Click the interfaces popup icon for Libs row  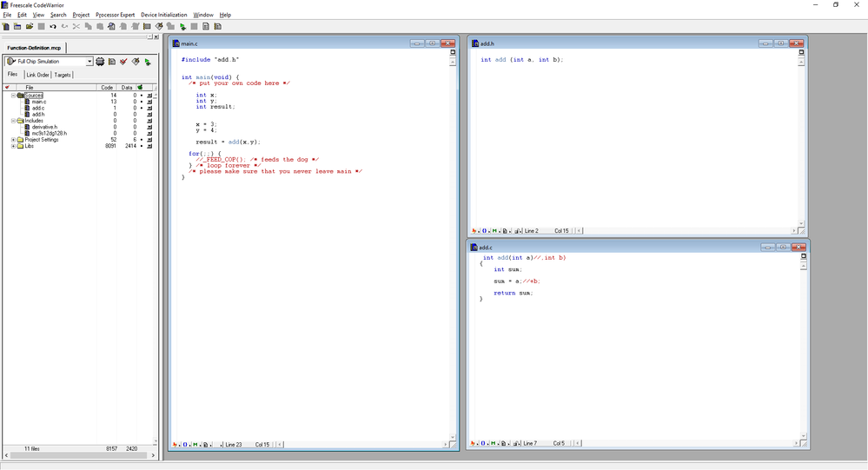coord(149,146)
